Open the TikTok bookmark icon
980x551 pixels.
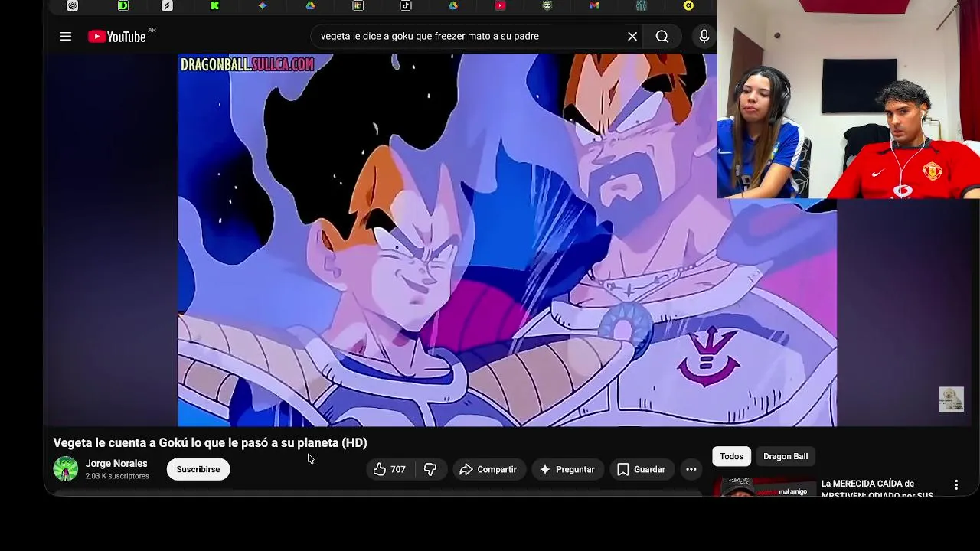point(406,5)
